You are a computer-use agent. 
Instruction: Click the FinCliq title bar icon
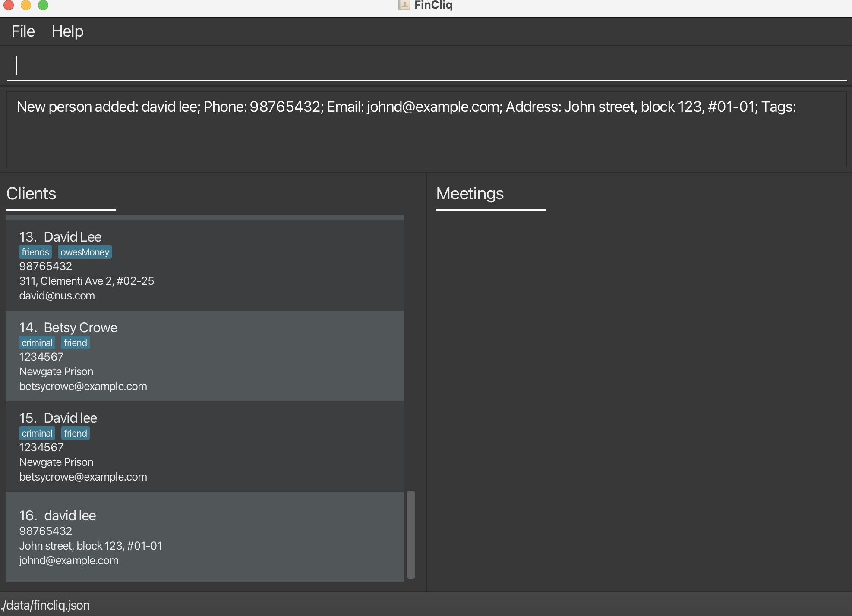pyautogui.click(x=404, y=5)
